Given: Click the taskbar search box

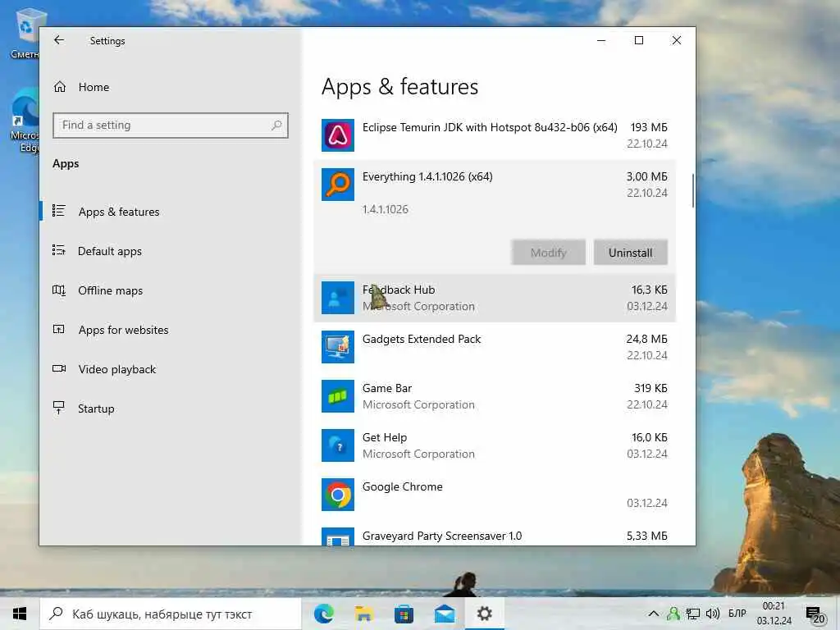Looking at the screenshot, I should pyautogui.click(x=171, y=614).
